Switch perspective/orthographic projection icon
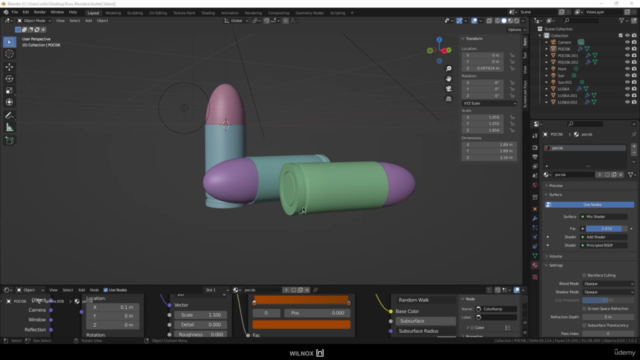The width and height of the screenshot is (640, 360). pos(449,99)
